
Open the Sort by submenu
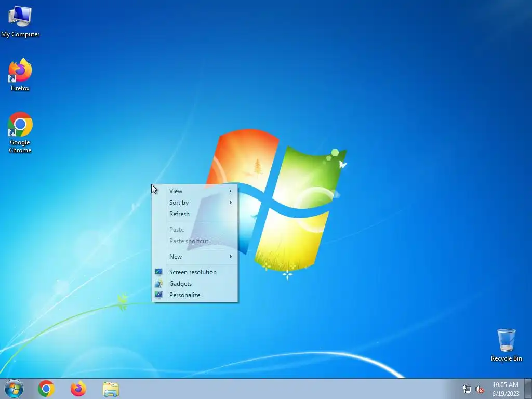coord(195,203)
